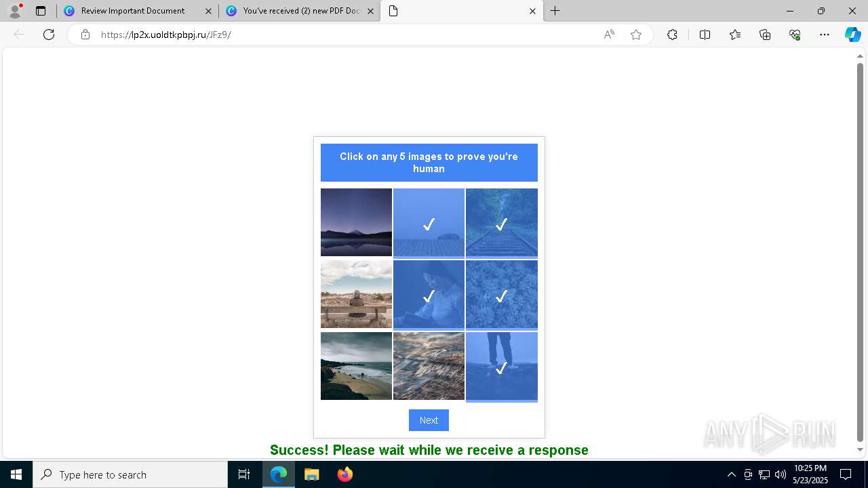Launch the Copilot sidebar icon
Screen dimensions: 868x488
click(852, 35)
